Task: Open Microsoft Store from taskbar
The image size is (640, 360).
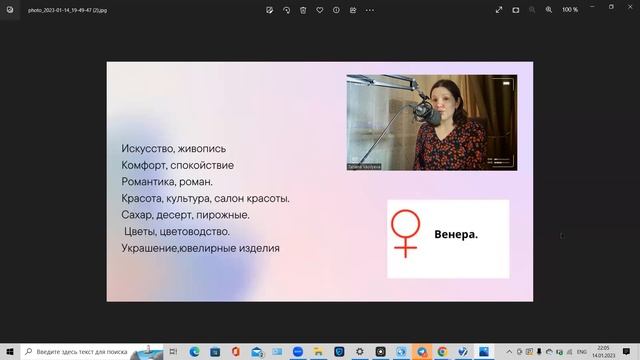Action: pos(215,351)
